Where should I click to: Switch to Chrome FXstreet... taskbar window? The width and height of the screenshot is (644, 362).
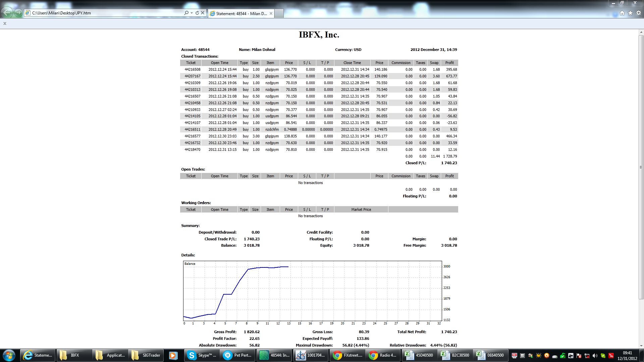point(347,355)
